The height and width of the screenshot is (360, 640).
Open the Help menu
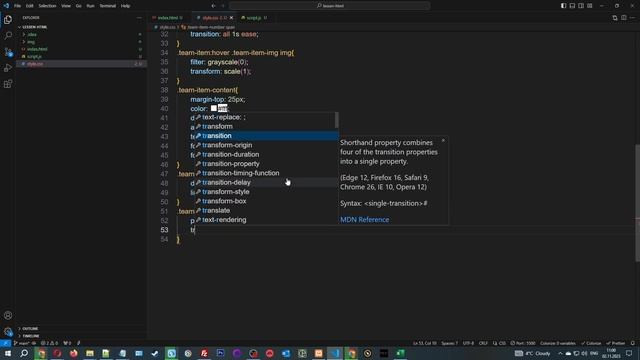[x=125, y=6]
